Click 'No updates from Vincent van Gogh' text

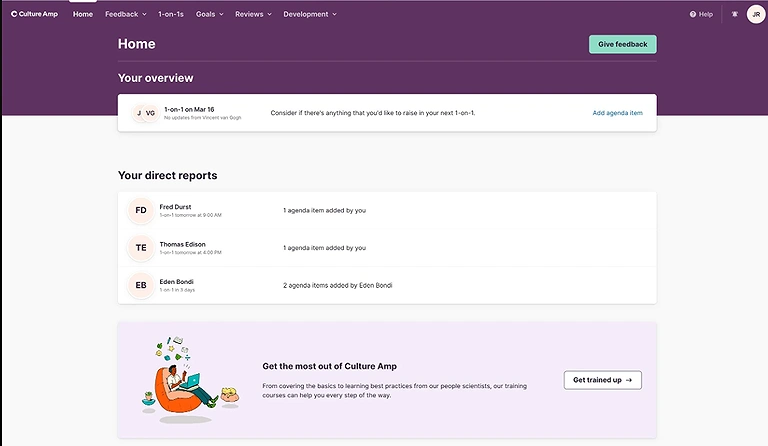click(202, 117)
